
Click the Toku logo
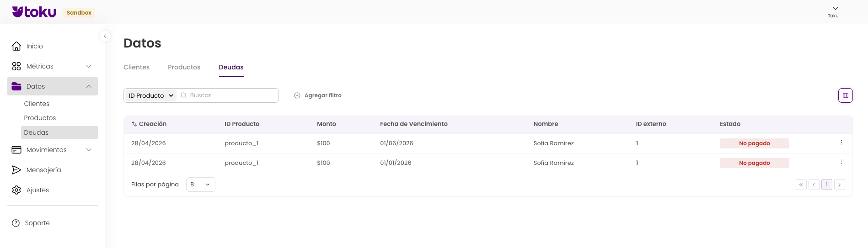(34, 12)
